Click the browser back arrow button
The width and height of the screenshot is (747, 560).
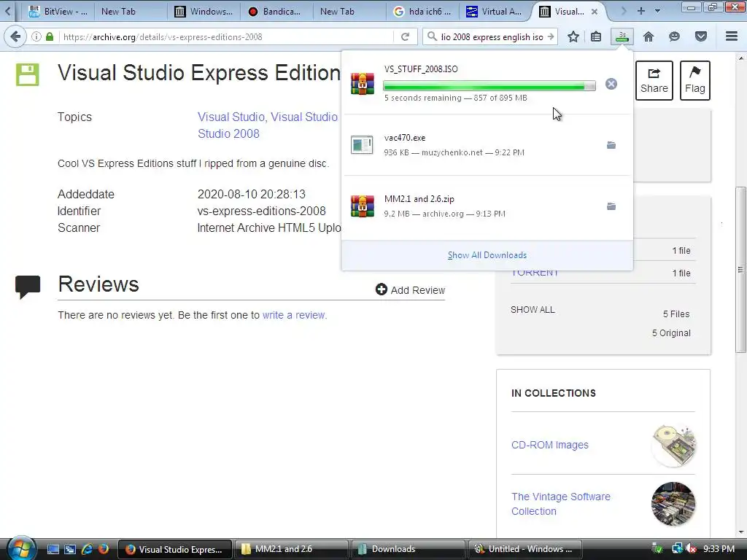point(15,36)
